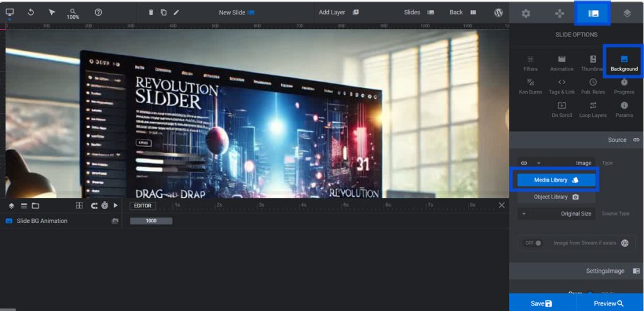644x311 pixels.
Task: Switch to the layers options tab
Action: [x=627, y=13]
